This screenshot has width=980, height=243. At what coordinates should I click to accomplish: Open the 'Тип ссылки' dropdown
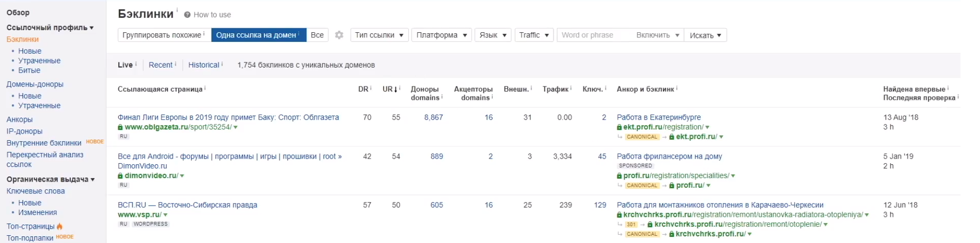tap(379, 35)
